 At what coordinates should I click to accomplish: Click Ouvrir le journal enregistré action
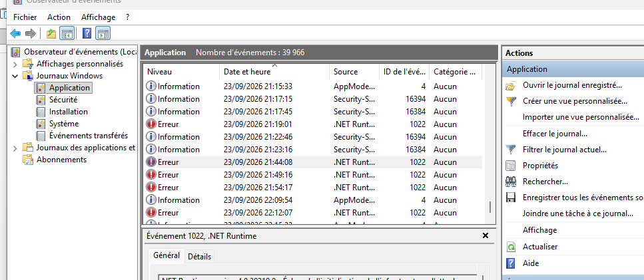coord(572,85)
